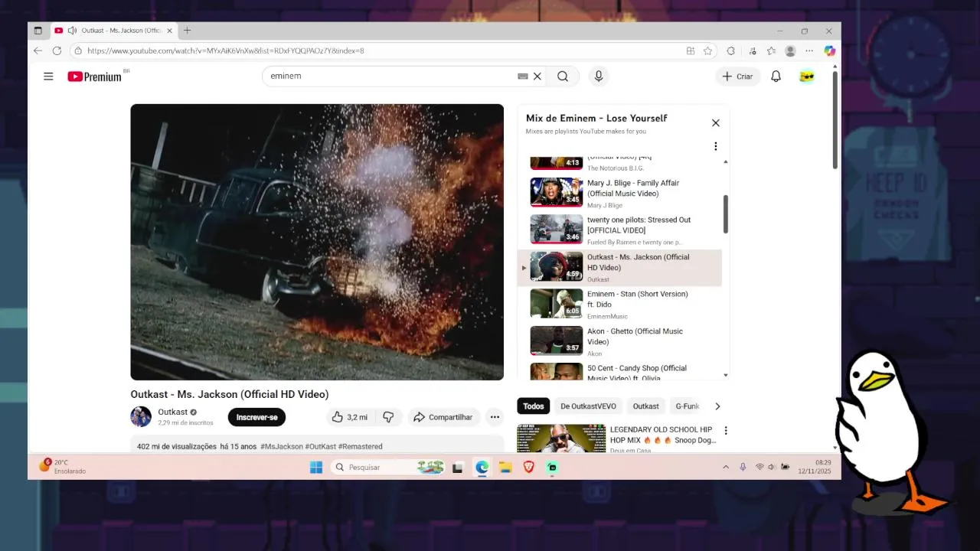Open the Copilot sidebar icon
This screenshot has width=980, height=551.
829,51
